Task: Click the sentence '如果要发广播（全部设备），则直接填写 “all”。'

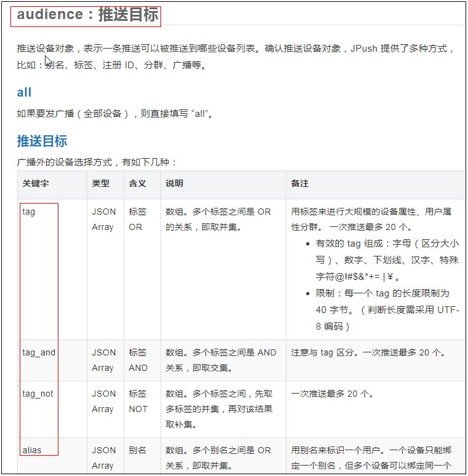Action: [115, 114]
